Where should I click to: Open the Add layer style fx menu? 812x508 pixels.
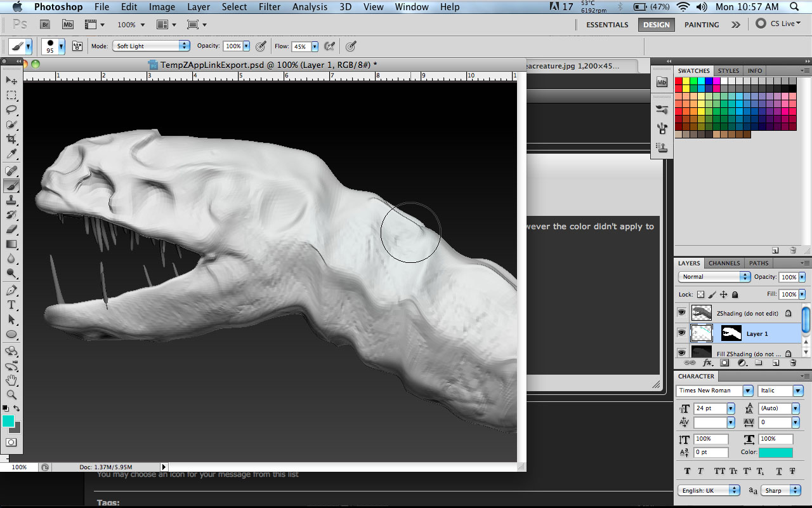707,362
